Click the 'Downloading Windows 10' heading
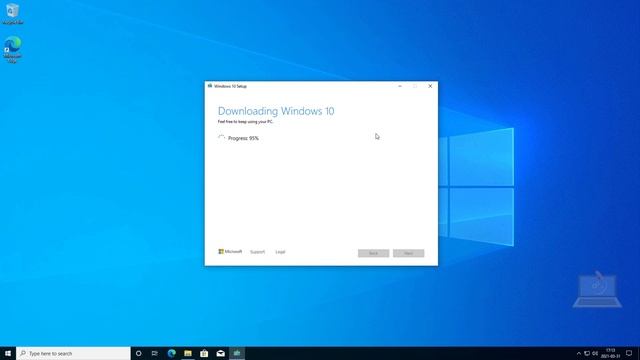The width and height of the screenshot is (640, 360). (276, 111)
